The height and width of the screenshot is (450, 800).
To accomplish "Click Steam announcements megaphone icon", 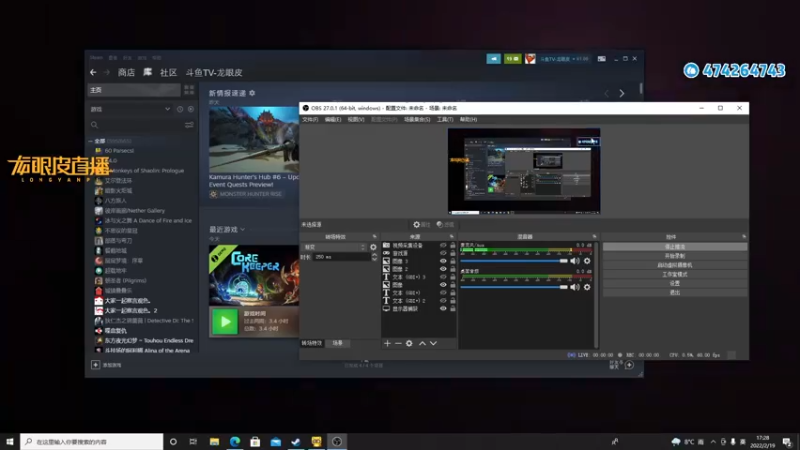I will [493, 59].
